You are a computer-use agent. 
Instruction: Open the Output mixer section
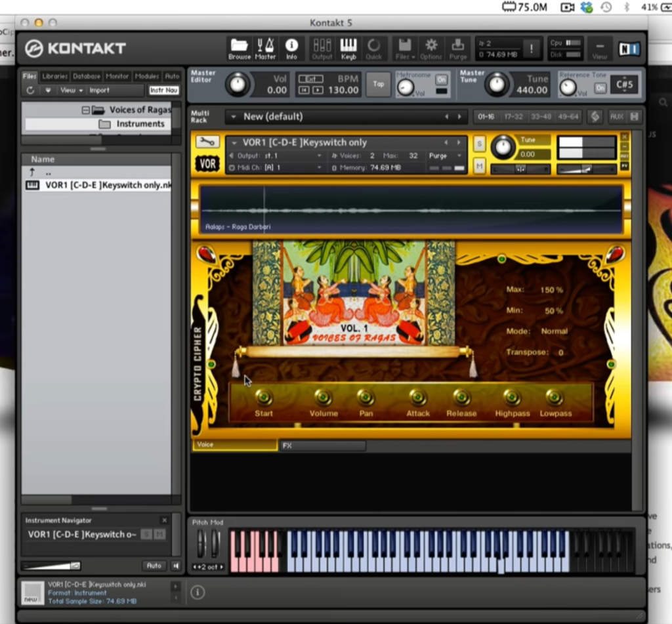pos(322,49)
